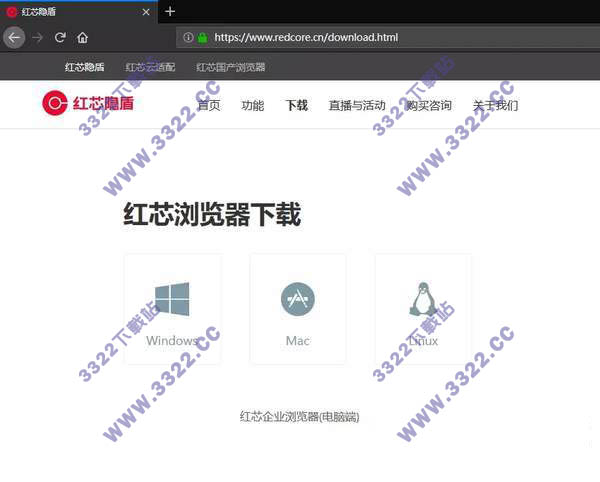This screenshot has height=482, width=600.
Task: Click the Mac download label
Action: 298,340
